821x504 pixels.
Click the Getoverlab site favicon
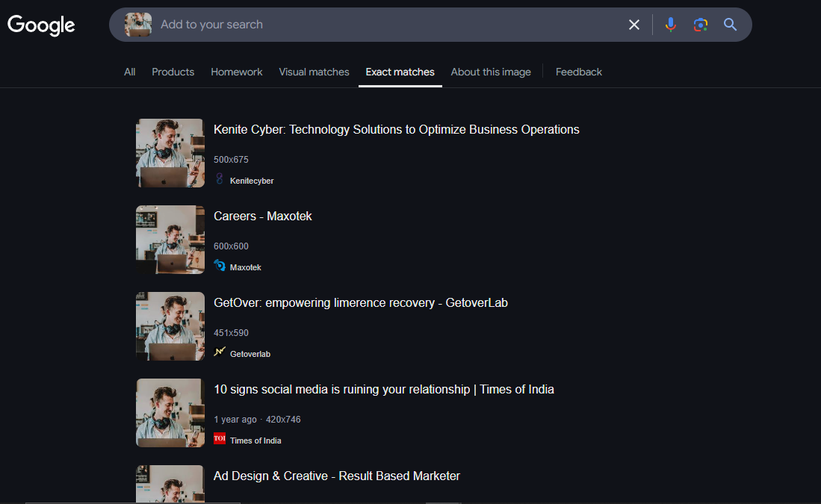[220, 352]
